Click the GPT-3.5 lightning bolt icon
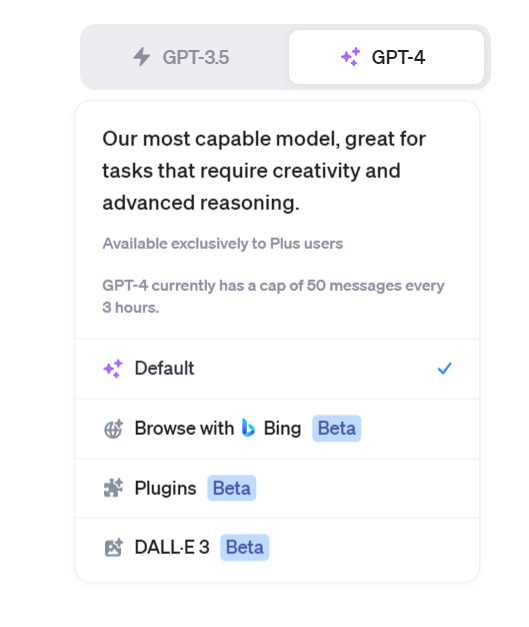Image resolution: width=529 pixels, height=627 pixels. click(x=142, y=57)
